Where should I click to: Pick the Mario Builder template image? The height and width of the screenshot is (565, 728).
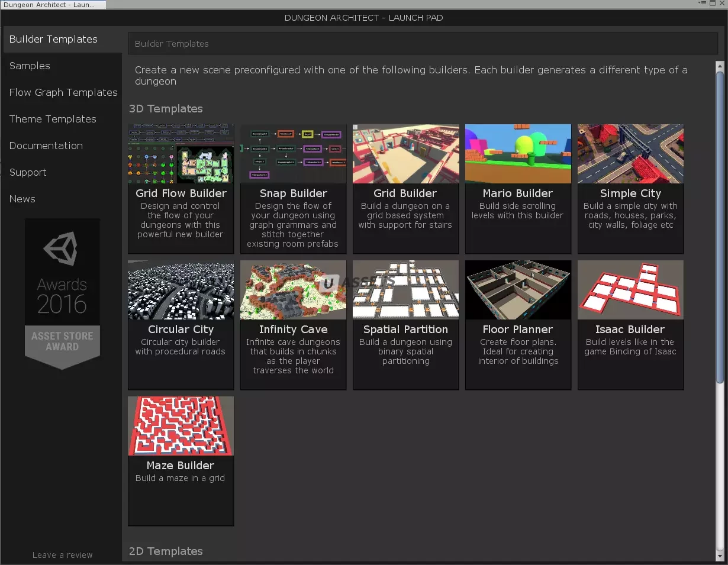click(x=518, y=154)
